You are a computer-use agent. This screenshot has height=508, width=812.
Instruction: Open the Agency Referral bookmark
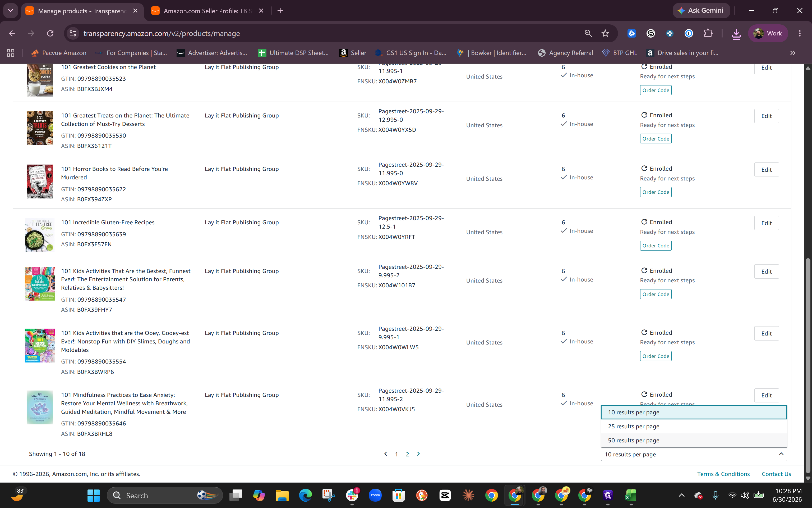[565, 53]
